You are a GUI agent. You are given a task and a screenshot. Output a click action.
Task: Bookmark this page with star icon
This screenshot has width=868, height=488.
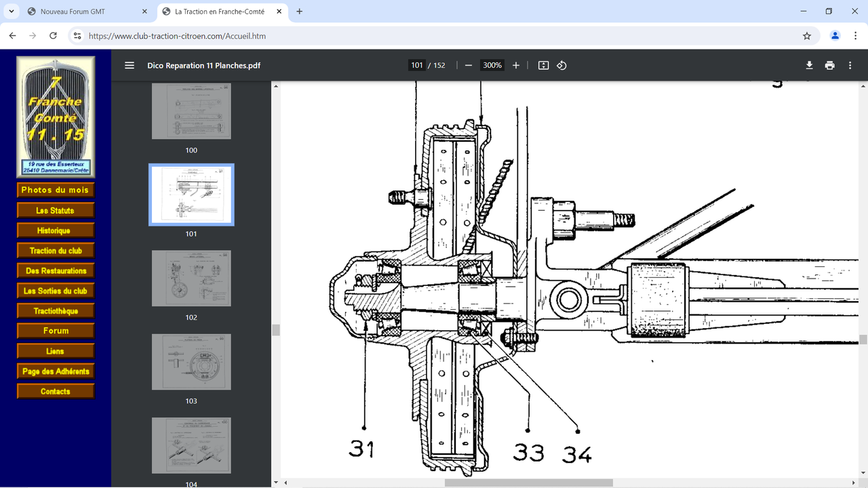pyautogui.click(x=807, y=36)
